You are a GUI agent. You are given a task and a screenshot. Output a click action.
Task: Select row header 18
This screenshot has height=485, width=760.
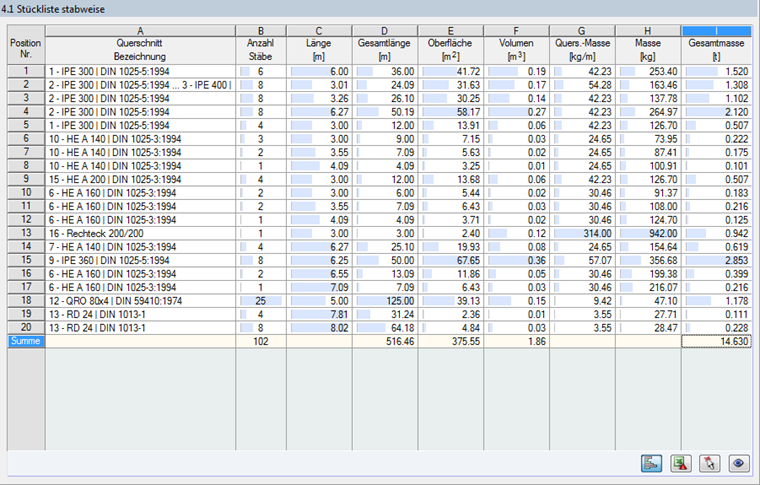26,301
